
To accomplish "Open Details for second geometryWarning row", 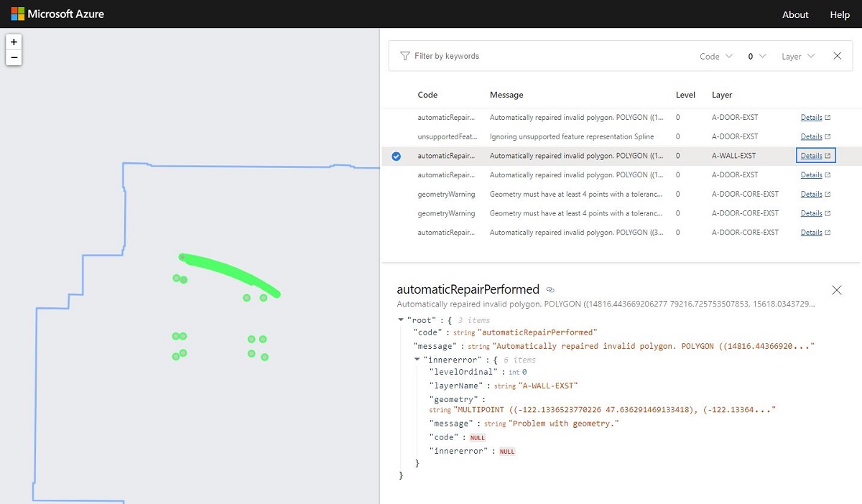I will (815, 213).
